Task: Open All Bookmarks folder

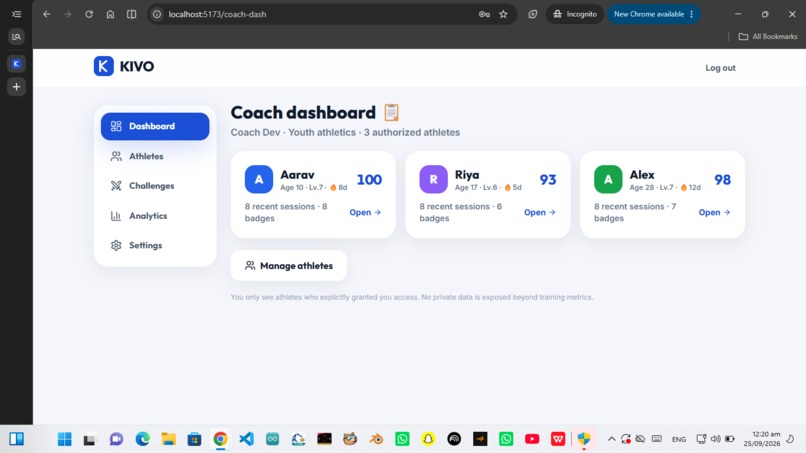Action: coord(768,37)
